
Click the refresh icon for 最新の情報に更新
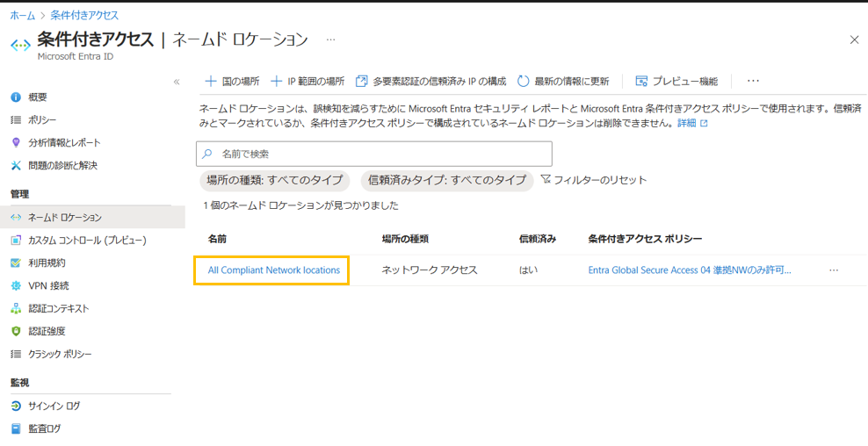pyautogui.click(x=523, y=82)
